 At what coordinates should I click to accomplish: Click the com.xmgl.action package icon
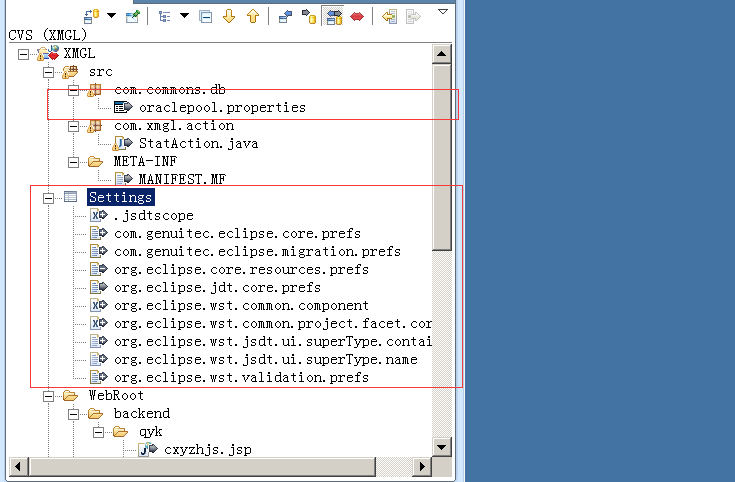click(x=95, y=126)
